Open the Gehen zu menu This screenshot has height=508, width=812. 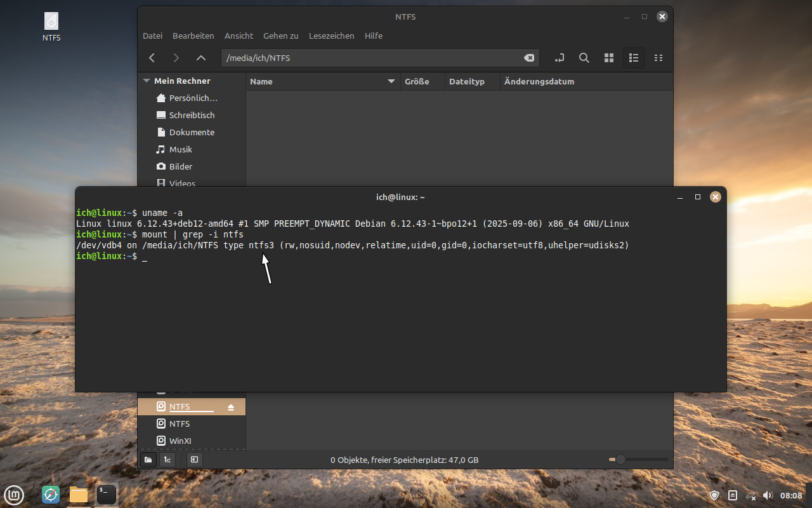click(281, 36)
